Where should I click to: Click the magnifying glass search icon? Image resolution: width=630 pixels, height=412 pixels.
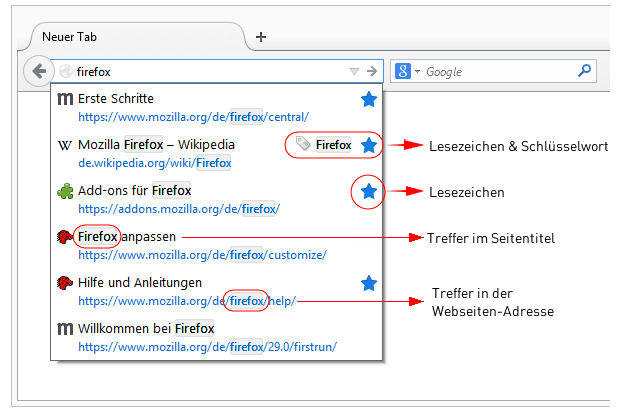pyautogui.click(x=585, y=72)
